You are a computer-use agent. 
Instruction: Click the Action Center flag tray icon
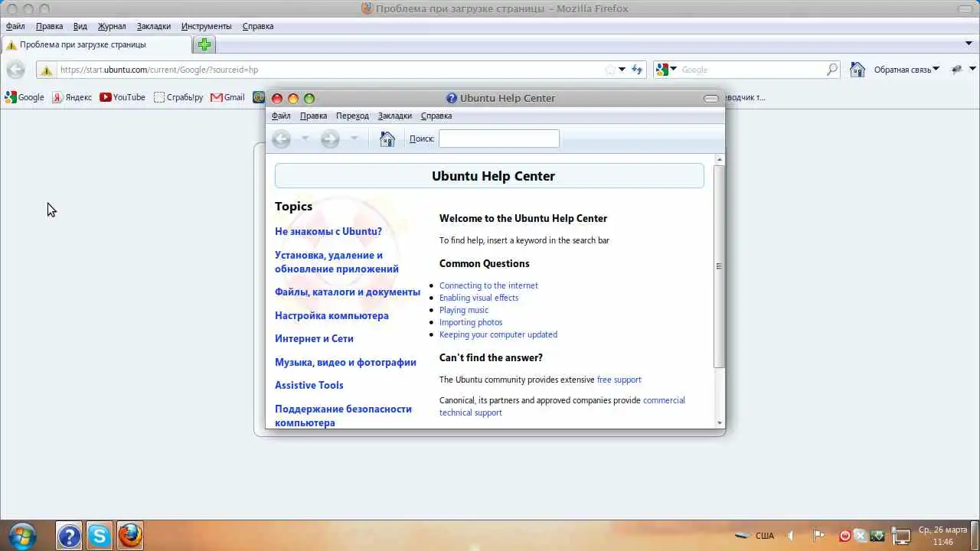pos(818,536)
